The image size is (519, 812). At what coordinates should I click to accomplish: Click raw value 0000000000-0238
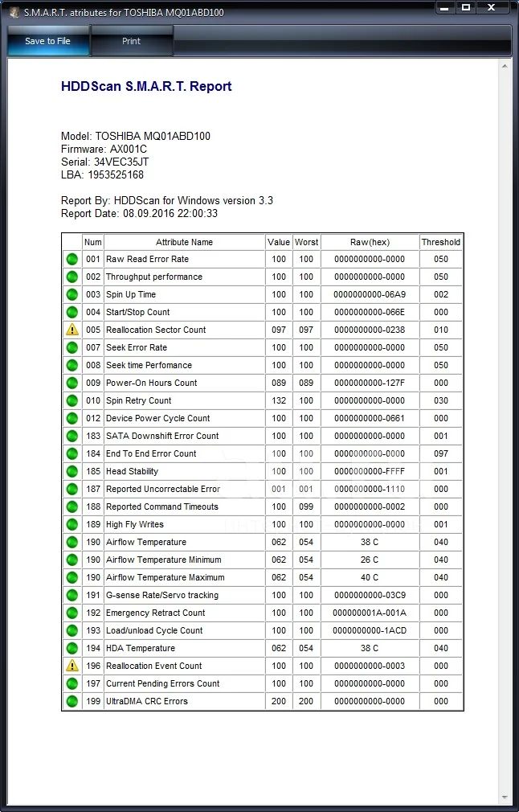[370, 330]
